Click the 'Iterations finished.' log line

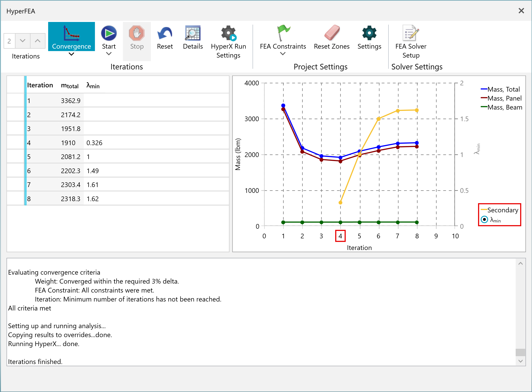pos(35,362)
